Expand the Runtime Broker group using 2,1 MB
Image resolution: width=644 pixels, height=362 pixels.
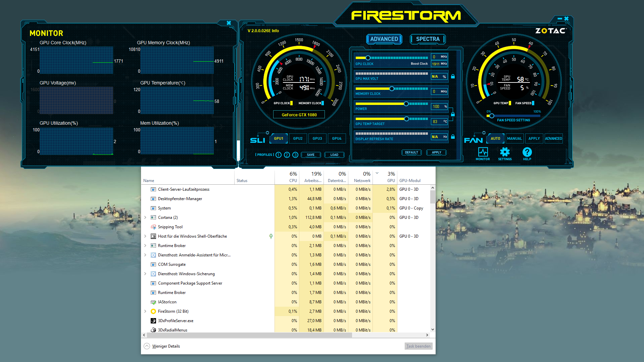click(145, 246)
